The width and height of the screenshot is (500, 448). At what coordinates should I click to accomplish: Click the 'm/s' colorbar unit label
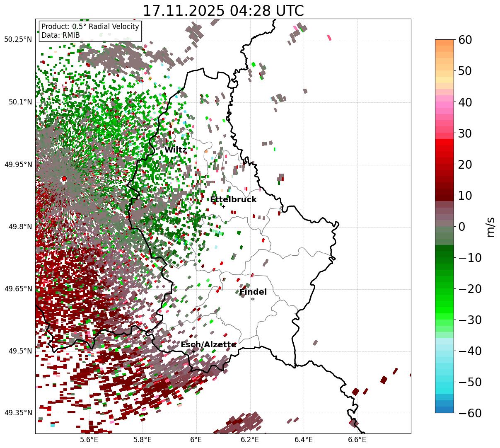pyautogui.click(x=491, y=227)
